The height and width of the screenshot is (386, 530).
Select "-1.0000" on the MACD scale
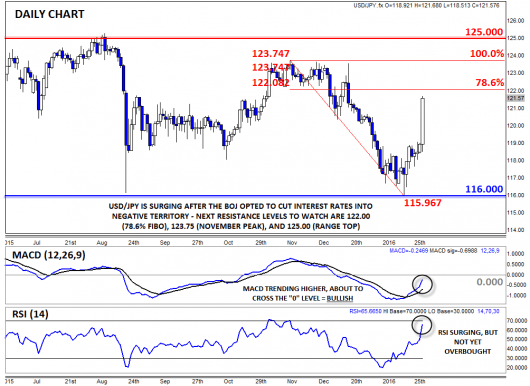point(516,296)
